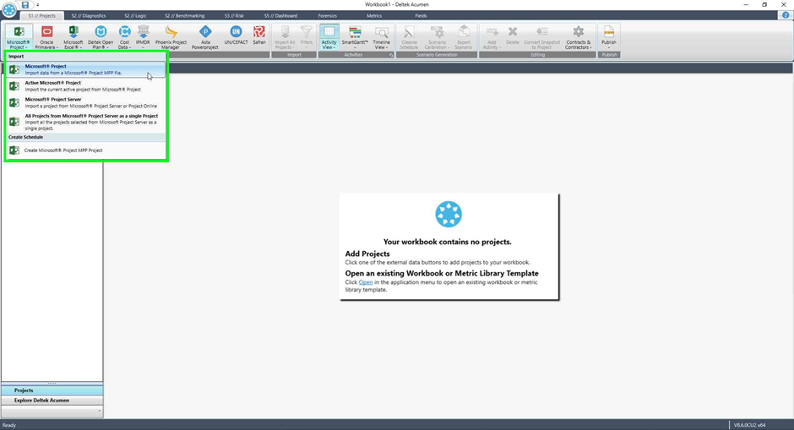Import from Asta Powerproject

205,37
